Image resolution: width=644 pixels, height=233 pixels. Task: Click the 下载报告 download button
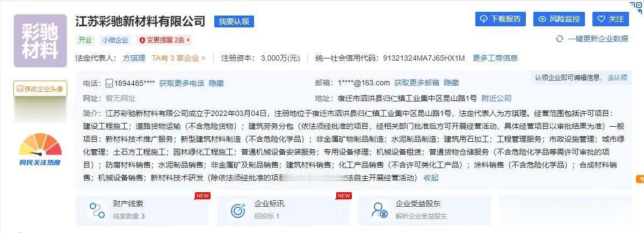click(500, 19)
